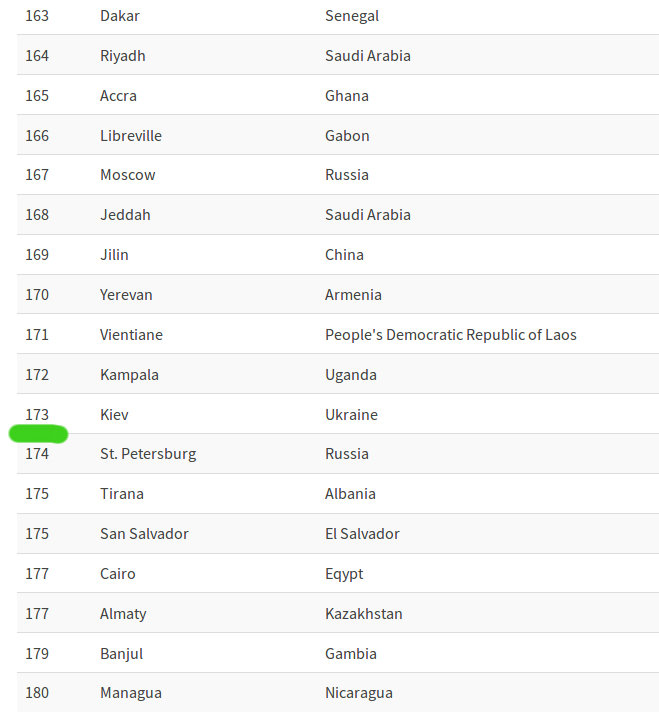This screenshot has width=659, height=712.
Task: Select the Yerevan row city
Action: [126, 295]
